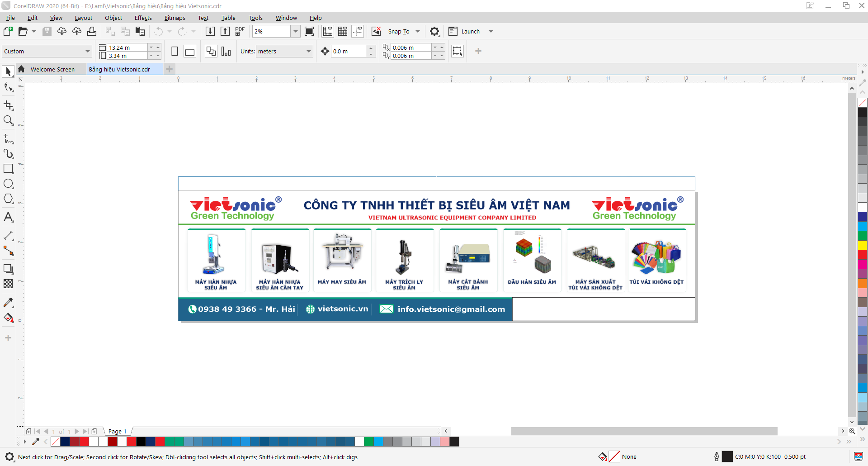868x466 pixels.
Task: Pick the orange swatch in color palette
Action: pos(863,283)
